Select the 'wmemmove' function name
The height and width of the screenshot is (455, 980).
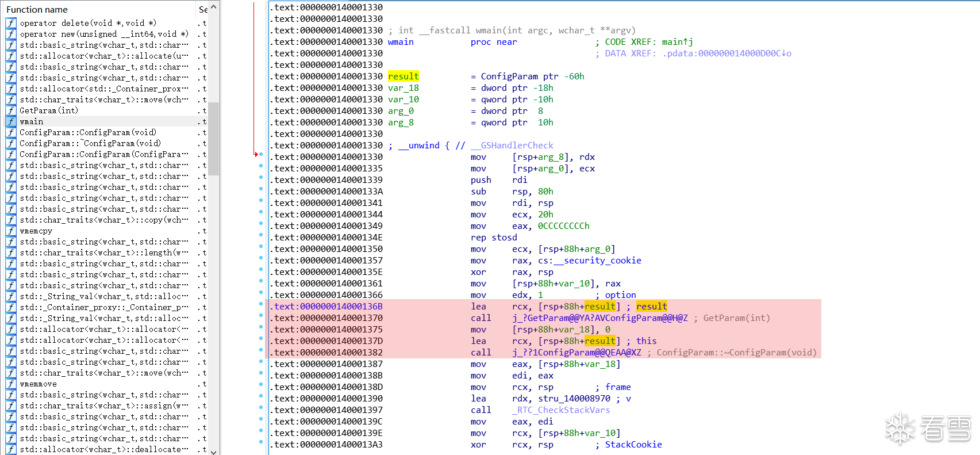tap(38, 384)
